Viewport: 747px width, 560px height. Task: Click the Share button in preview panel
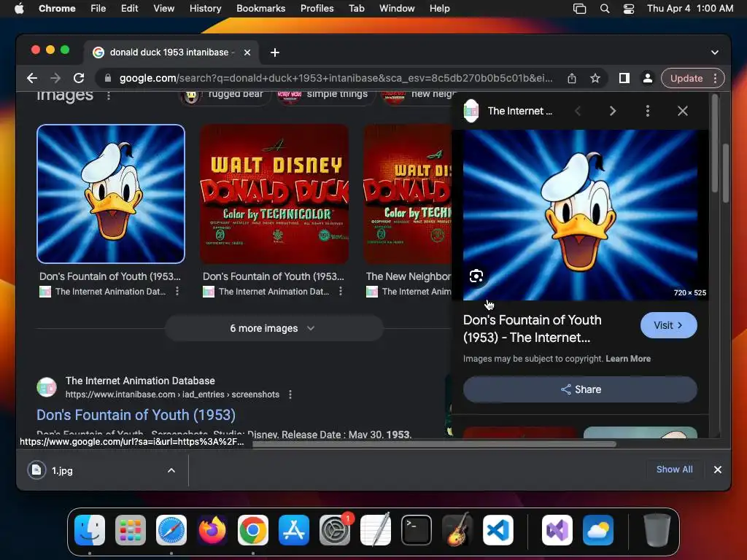point(580,389)
